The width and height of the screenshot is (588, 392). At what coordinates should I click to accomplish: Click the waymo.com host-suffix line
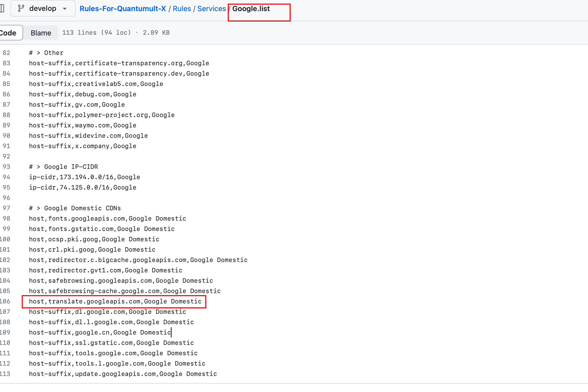pos(83,125)
